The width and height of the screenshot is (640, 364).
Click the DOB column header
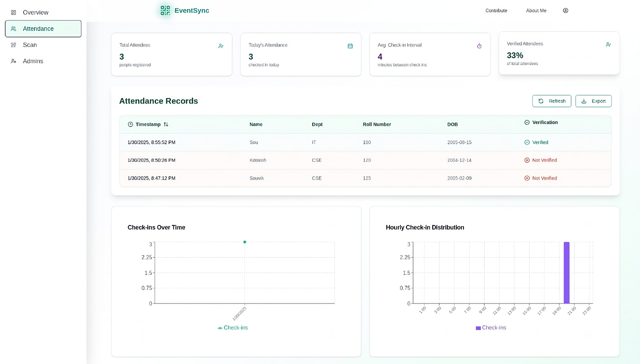452,124
